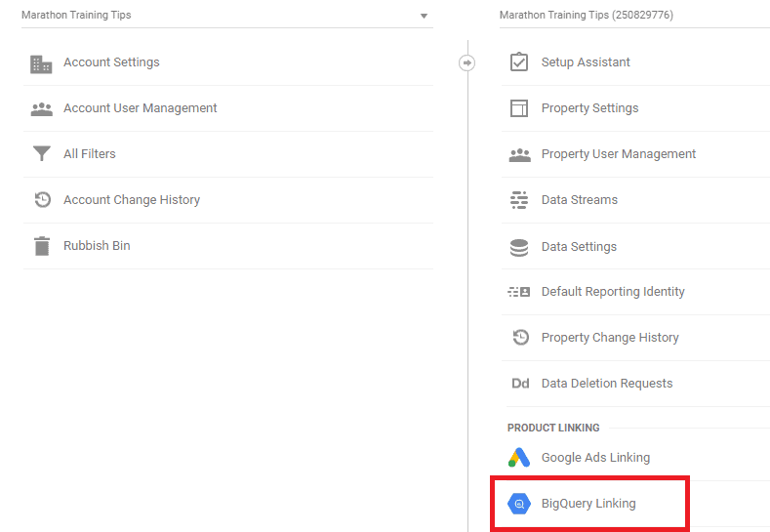Viewport: 770px width, 532px height.
Task: Click the PRODUCT LINKING section heading
Action: tap(553, 428)
